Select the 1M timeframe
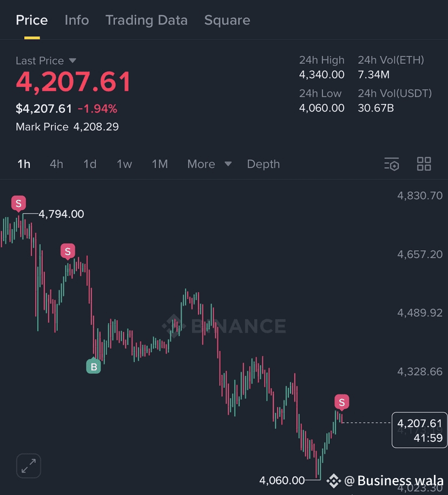 (160, 164)
